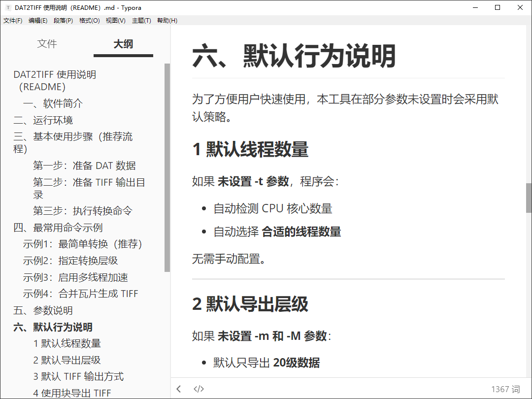The width and height of the screenshot is (532, 399).
Task: Jump to DAT2TIFF 使用说明 (README) outline heading
Action: click(55, 81)
